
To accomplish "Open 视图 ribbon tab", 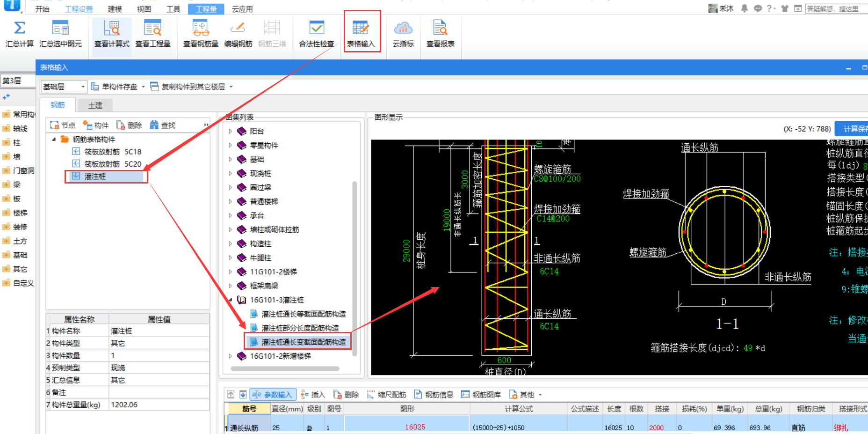I will click(144, 9).
